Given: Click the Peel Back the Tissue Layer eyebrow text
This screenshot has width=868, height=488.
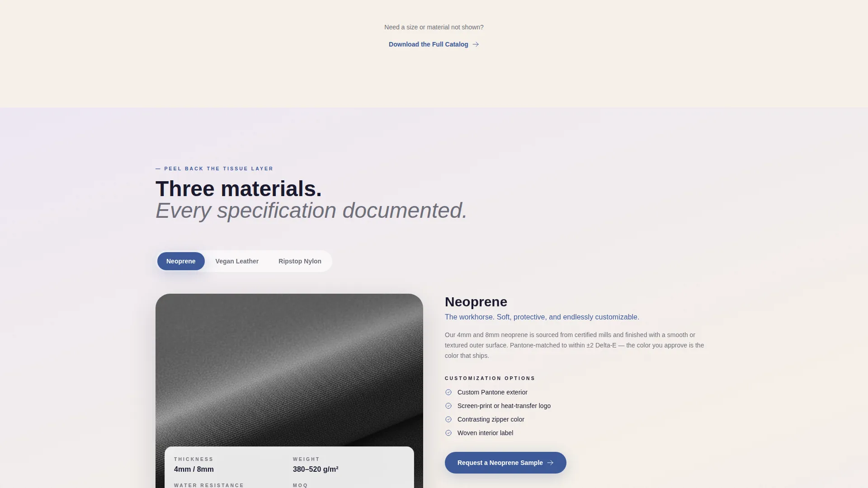Looking at the screenshot, I should click(214, 169).
